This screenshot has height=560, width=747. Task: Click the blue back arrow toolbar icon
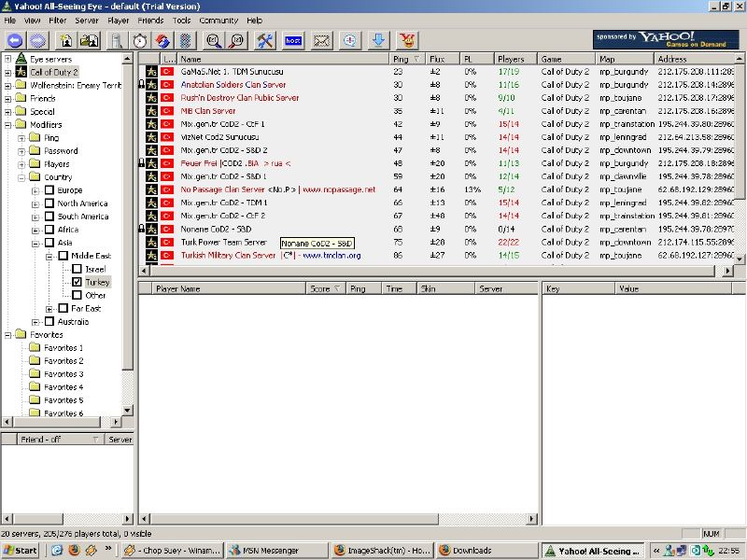(x=15, y=40)
